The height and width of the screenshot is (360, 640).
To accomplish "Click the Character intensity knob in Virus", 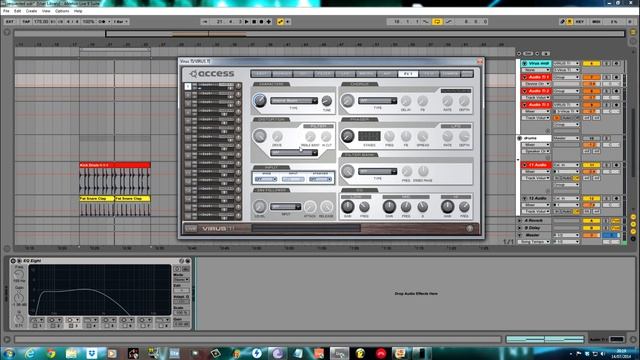I will tap(260, 101).
